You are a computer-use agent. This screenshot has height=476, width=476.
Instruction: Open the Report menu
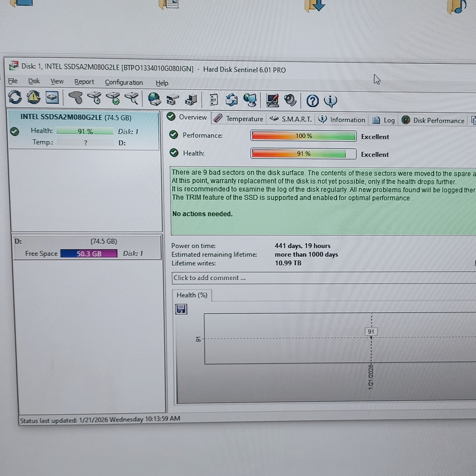[x=84, y=82]
